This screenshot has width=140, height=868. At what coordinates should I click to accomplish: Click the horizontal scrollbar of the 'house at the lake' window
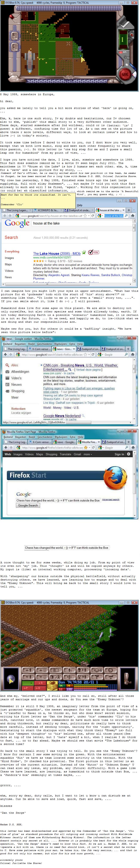tap(67, 286)
